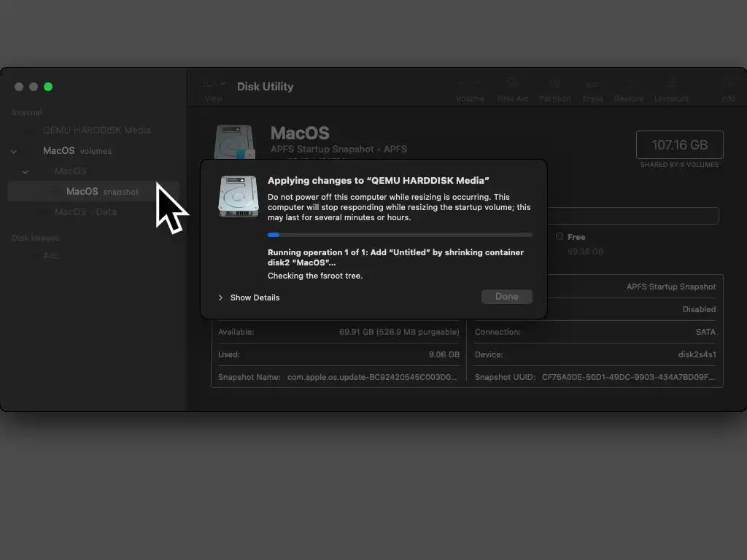Open the Info toolbar button
The width and height of the screenshot is (747, 560).
tap(729, 90)
